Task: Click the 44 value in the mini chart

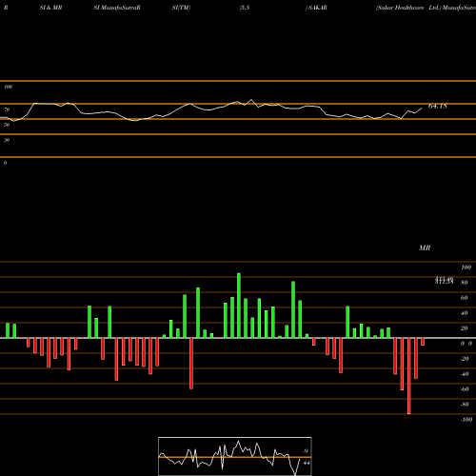Action: 307,463
